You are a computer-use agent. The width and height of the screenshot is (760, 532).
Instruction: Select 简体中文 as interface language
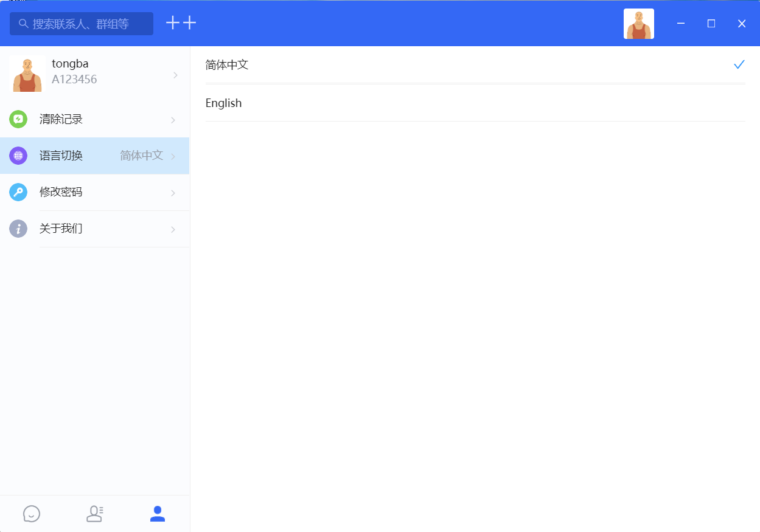click(226, 64)
